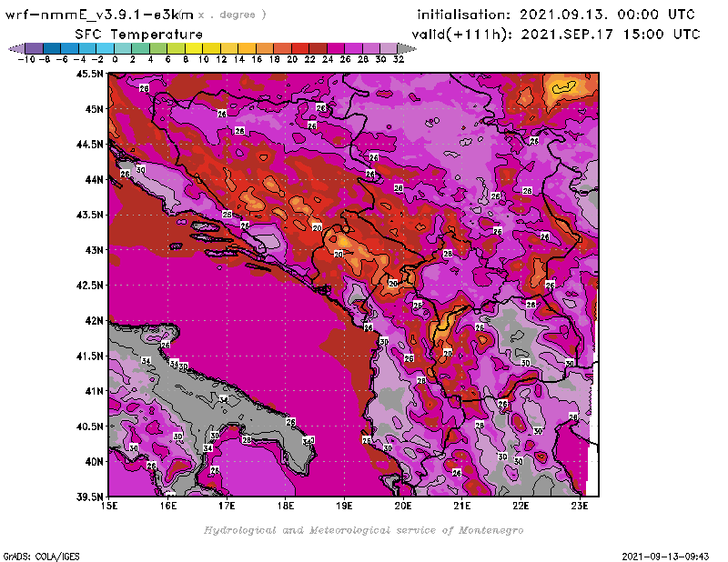Click the '18E' longitude axis label
728x562 pixels.
[x=286, y=507]
